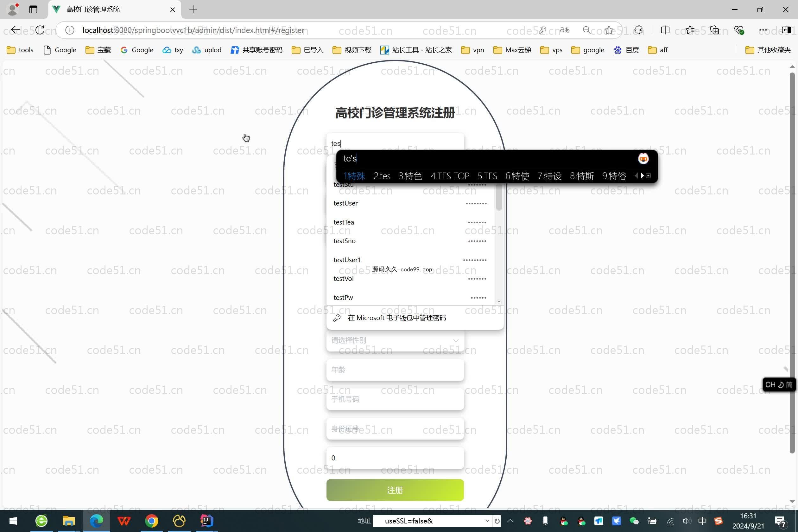Screen dimensions: 798x532
Task: Open Collections icon in toolbar
Action: 714,30
